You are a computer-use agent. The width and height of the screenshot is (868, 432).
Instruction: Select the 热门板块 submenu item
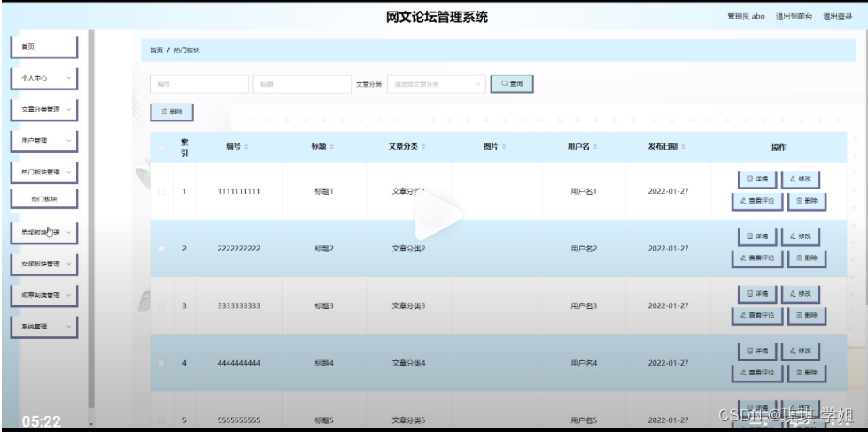tap(43, 199)
